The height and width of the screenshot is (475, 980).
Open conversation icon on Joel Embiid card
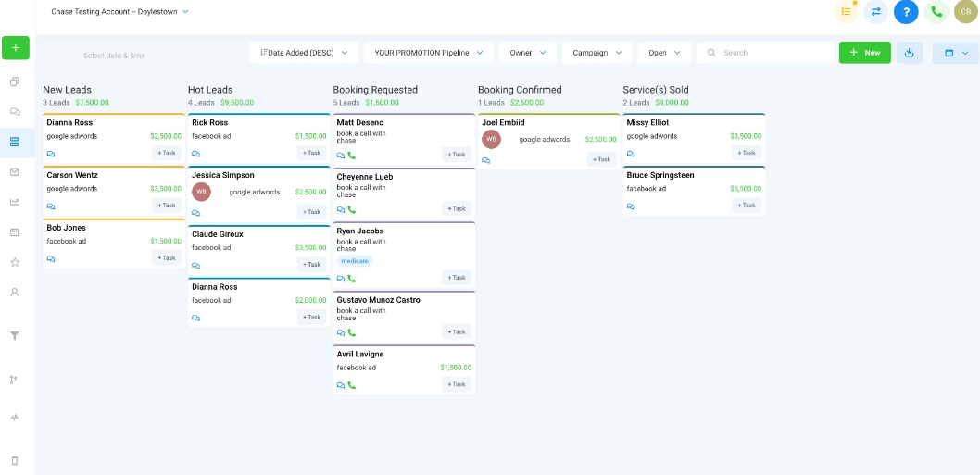click(x=485, y=160)
